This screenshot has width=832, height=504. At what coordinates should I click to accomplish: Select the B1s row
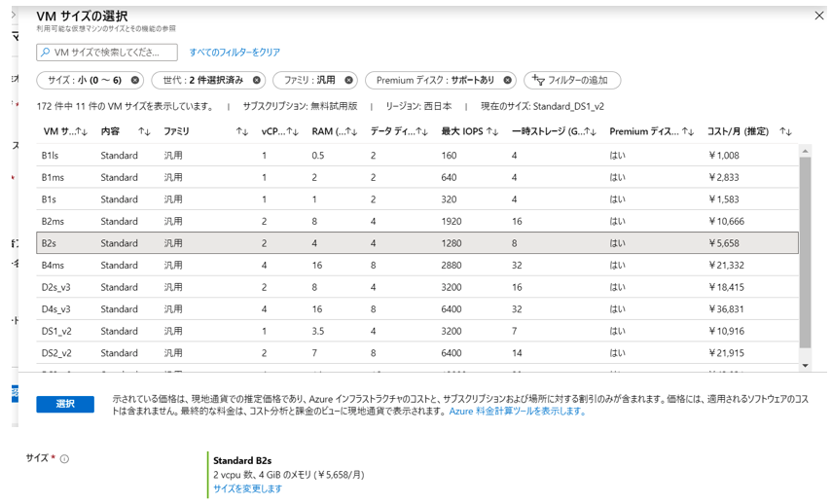[417, 198]
